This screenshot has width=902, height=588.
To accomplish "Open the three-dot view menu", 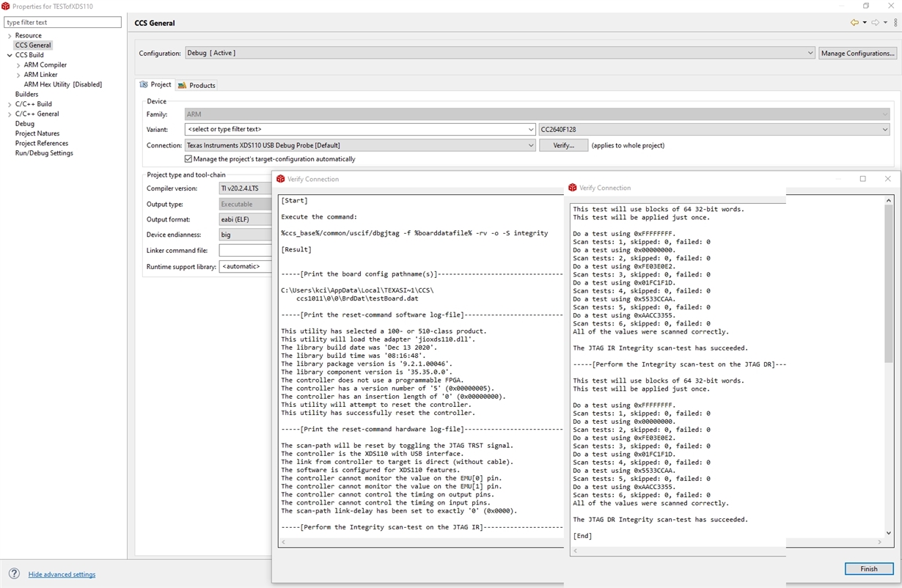I will (895, 23).
